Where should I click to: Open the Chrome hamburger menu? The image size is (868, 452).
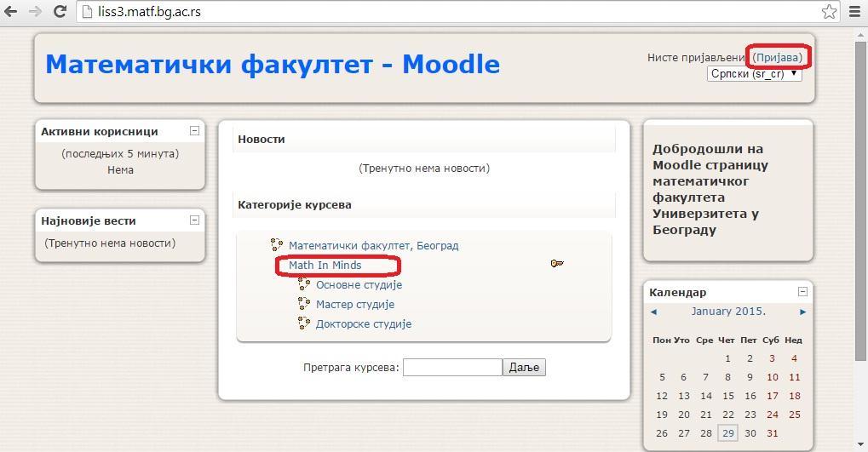(x=854, y=11)
